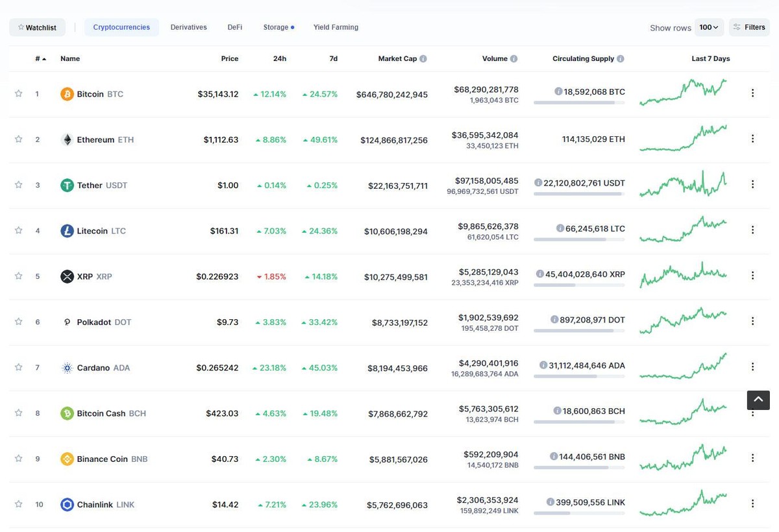Open the Filters panel
Screen dimensions: 779x532
pyautogui.click(x=748, y=27)
